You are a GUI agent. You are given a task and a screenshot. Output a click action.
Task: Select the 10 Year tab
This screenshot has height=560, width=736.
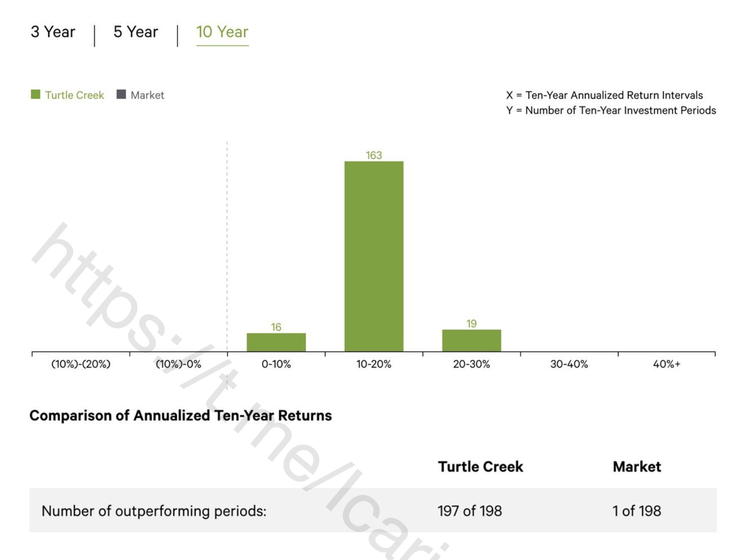(222, 32)
